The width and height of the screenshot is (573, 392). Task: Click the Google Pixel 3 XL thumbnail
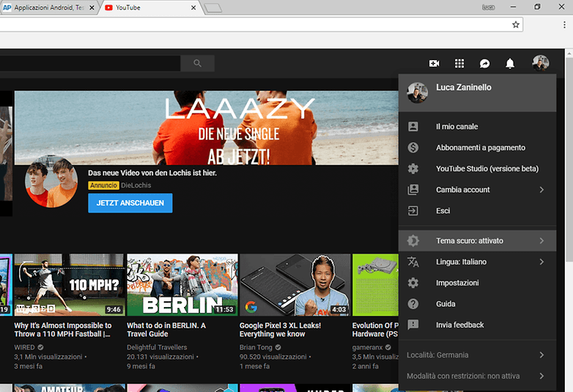point(295,285)
